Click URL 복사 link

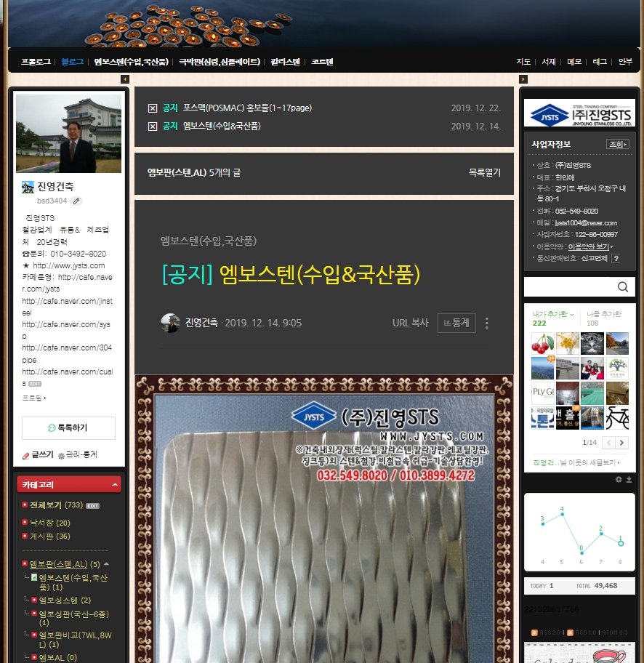(x=410, y=323)
